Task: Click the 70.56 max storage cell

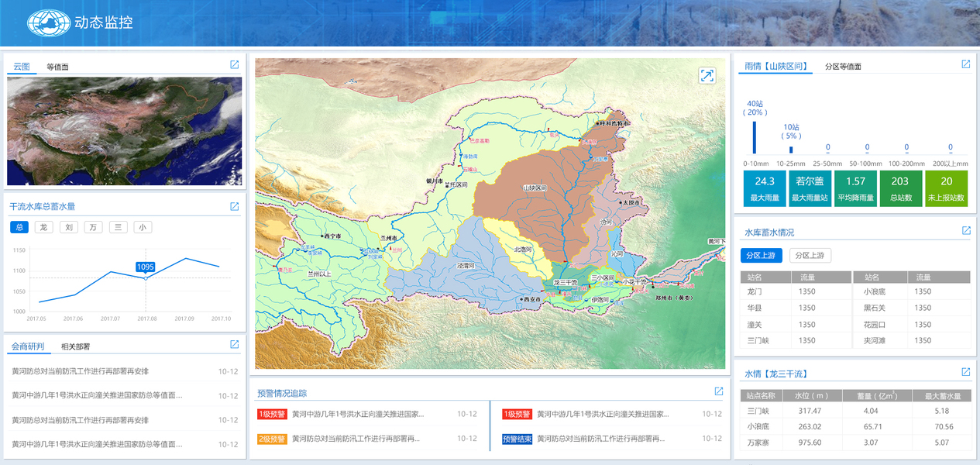Action: (943, 426)
